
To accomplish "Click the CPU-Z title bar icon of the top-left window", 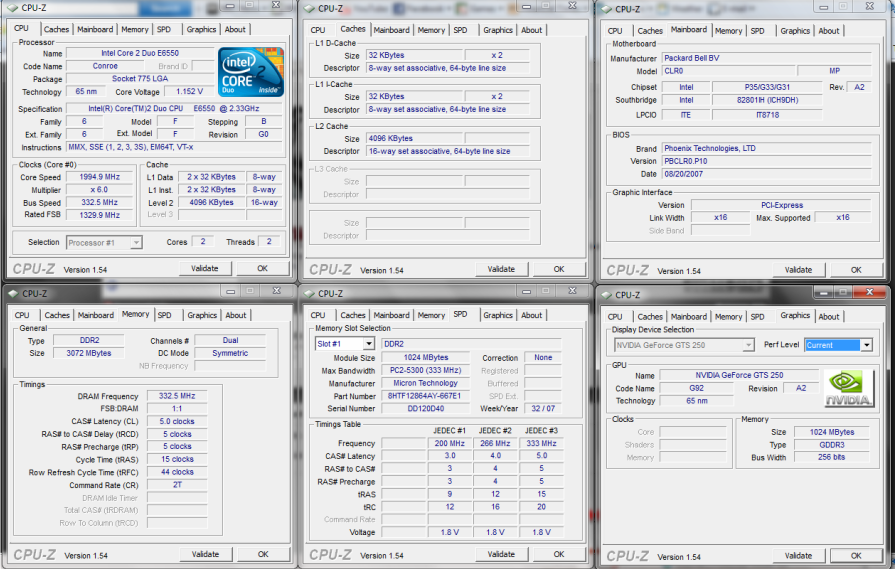I will (x=12, y=9).
